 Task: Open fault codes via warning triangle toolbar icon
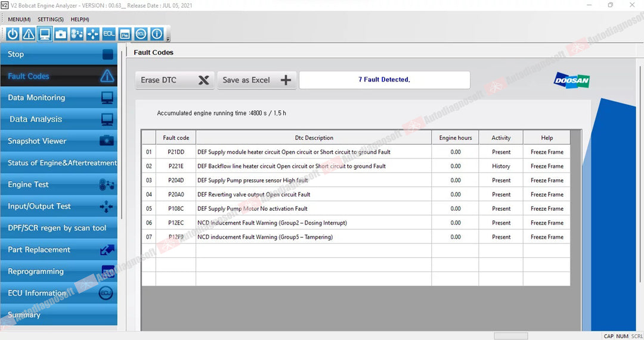tap(29, 34)
